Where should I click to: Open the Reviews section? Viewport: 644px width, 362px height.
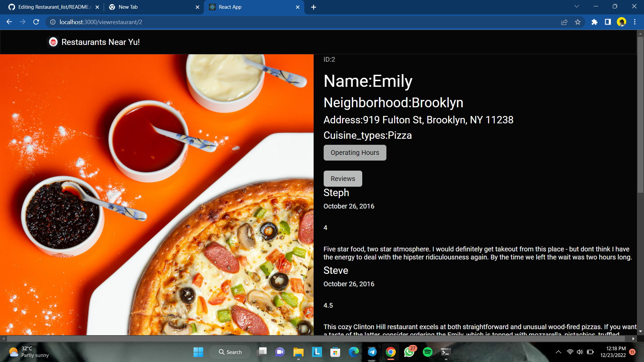coord(342,179)
